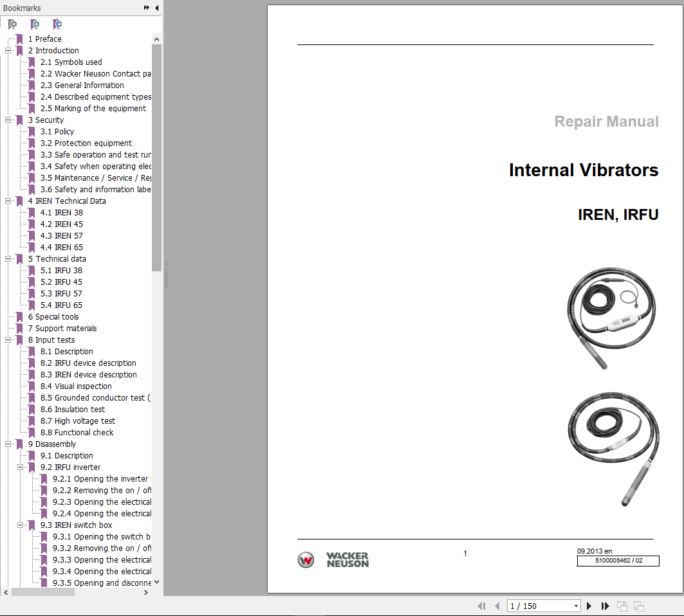Jump to the last page
The image size is (684, 616).
pos(605,606)
